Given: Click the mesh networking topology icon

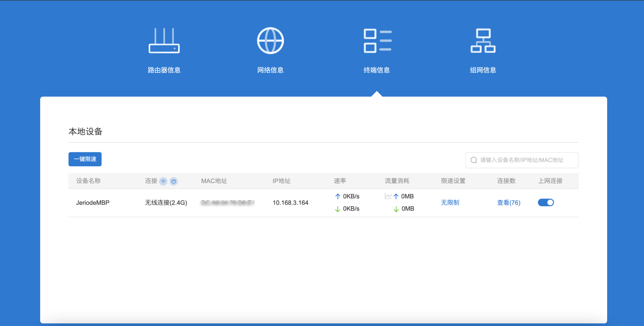Looking at the screenshot, I should (x=483, y=41).
